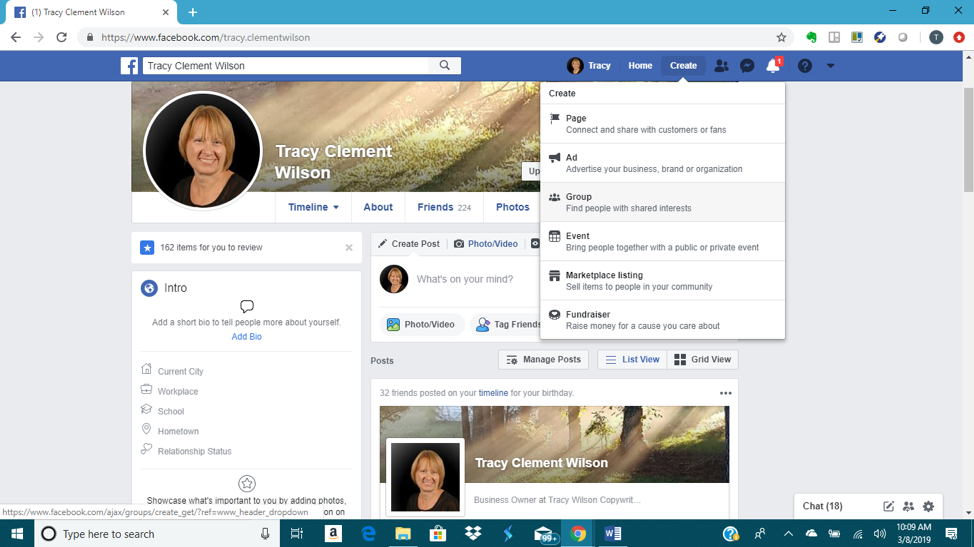Switch posts to Grid View
The image size is (974, 547).
coord(702,359)
